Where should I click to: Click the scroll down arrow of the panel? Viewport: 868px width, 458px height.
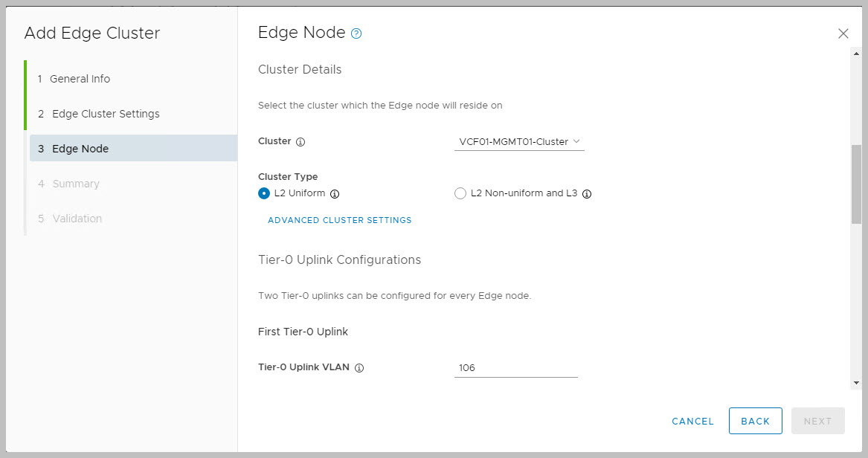tap(856, 382)
